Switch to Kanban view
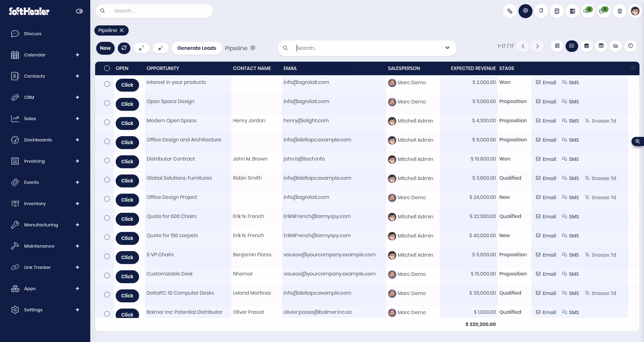The image size is (644, 342). (x=557, y=46)
